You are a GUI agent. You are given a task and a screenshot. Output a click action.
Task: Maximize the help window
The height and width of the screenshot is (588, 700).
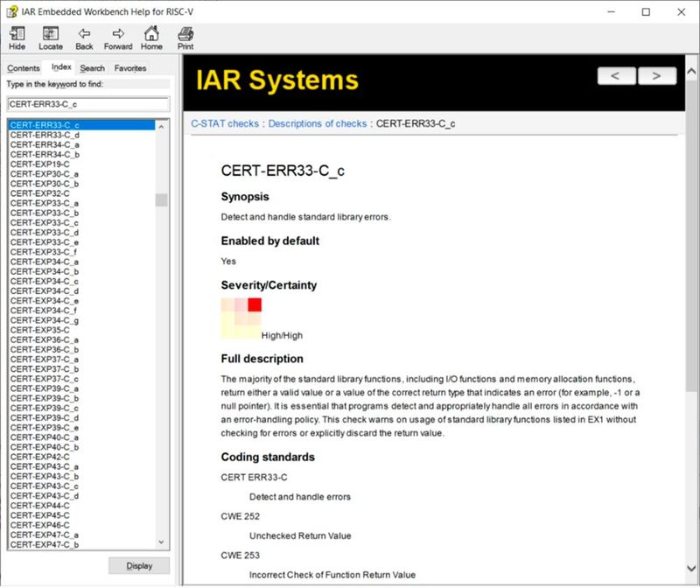tap(646, 12)
